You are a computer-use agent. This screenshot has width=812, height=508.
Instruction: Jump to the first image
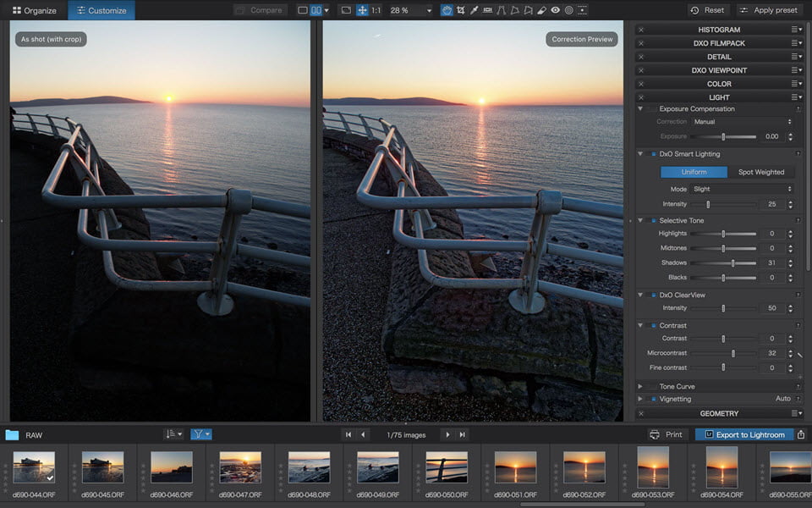348,435
